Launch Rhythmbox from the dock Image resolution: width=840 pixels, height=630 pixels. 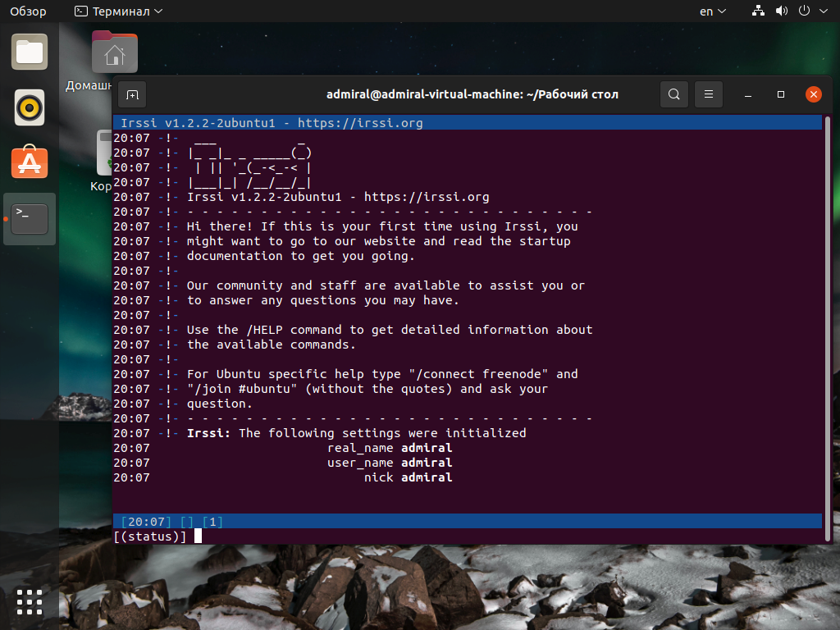tap(30, 107)
